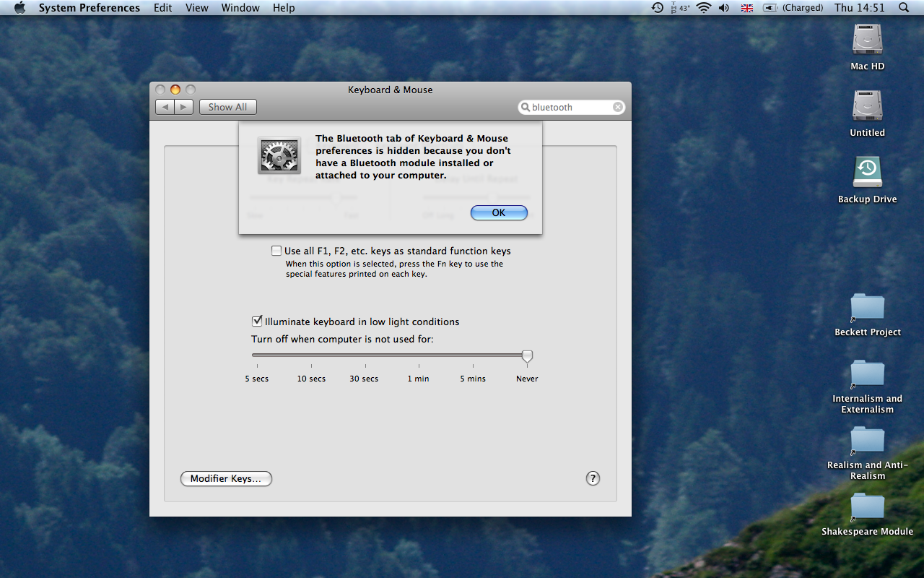924x578 pixels.
Task: Click the temperature monitor 43° icon
Action: 681,8
